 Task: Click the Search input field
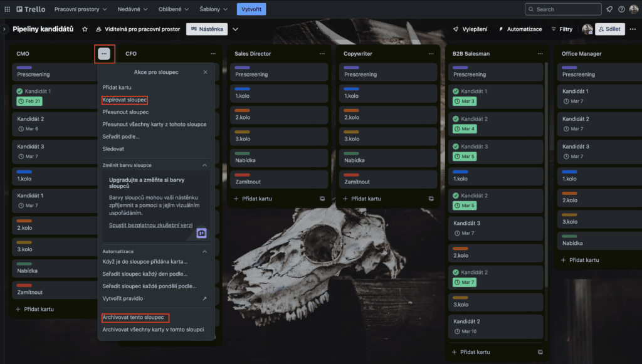click(x=563, y=9)
